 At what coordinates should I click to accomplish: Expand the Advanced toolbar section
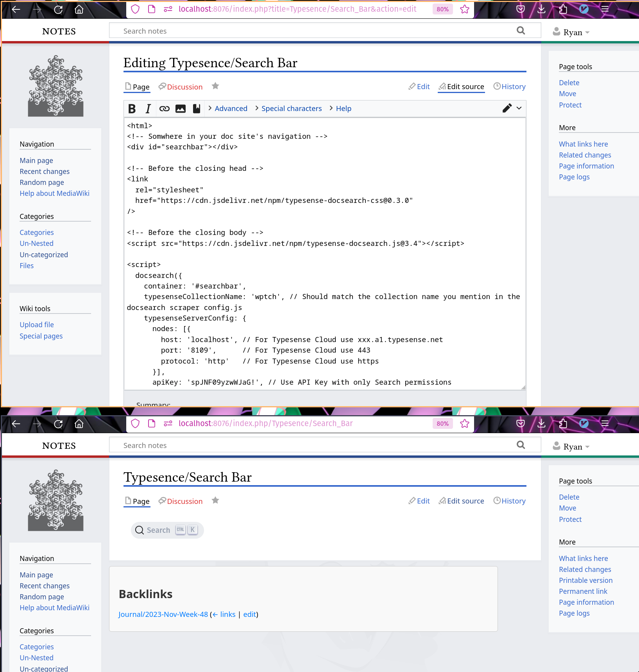click(x=228, y=108)
